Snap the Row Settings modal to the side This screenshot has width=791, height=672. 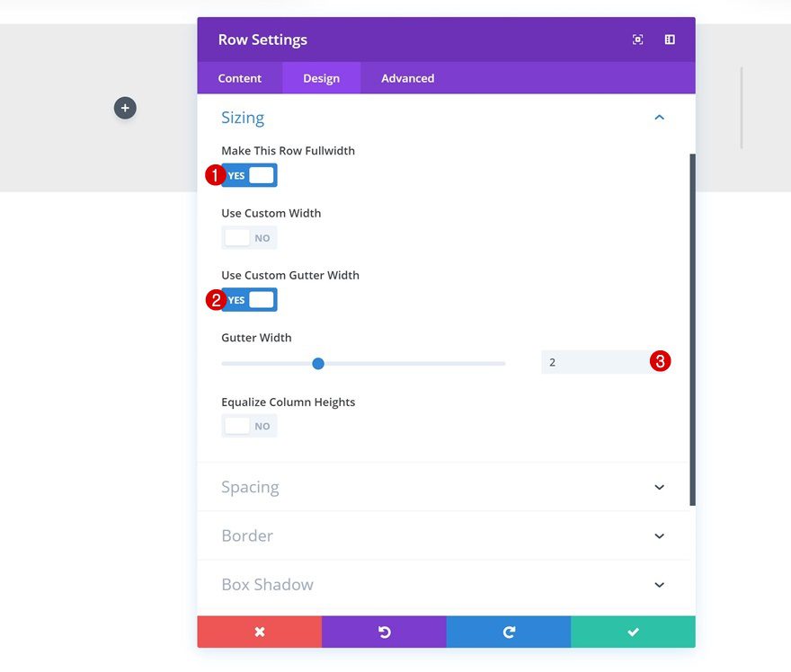pyautogui.click(x=669, y=40)
